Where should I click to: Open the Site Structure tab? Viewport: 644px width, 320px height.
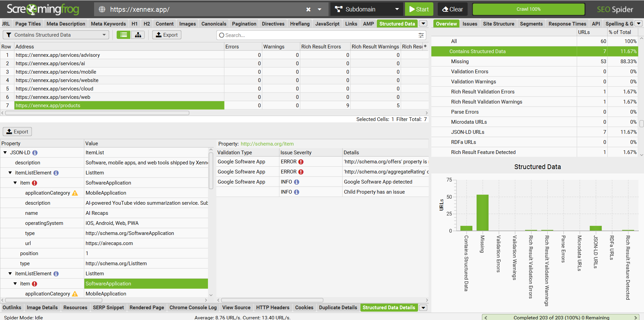point(499,24)
